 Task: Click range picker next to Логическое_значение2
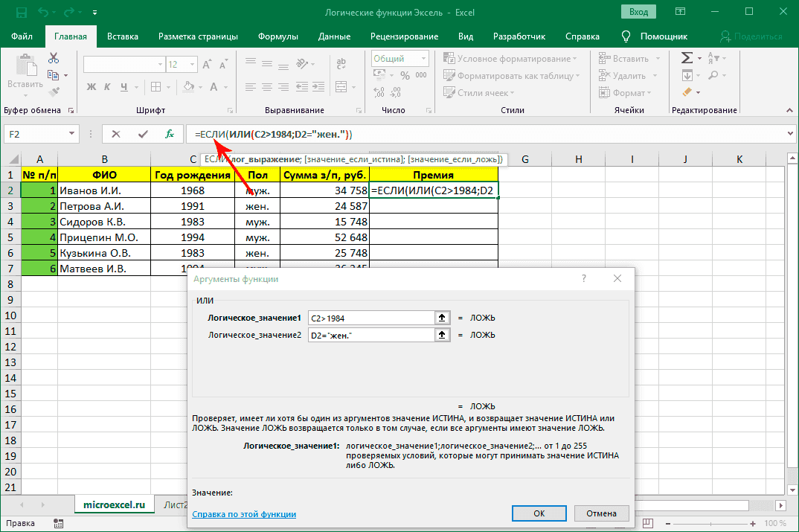point(442,335)
